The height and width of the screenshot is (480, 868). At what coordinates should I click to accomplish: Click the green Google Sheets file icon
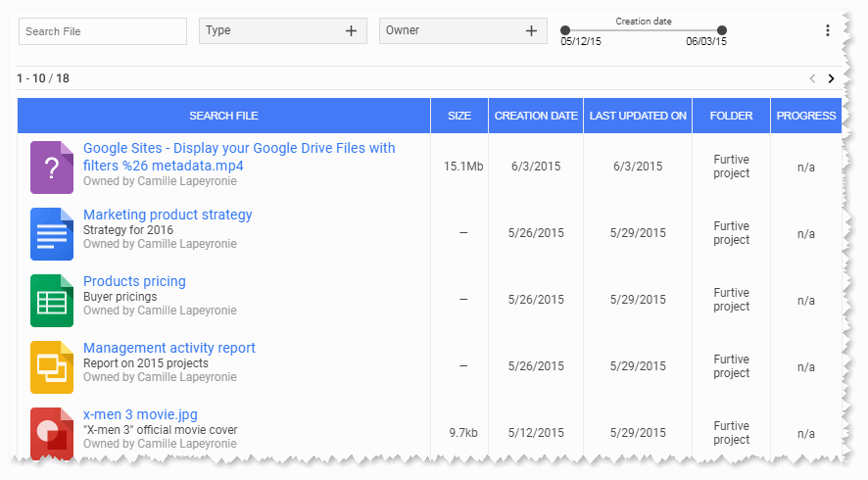[x=52, y=300]
